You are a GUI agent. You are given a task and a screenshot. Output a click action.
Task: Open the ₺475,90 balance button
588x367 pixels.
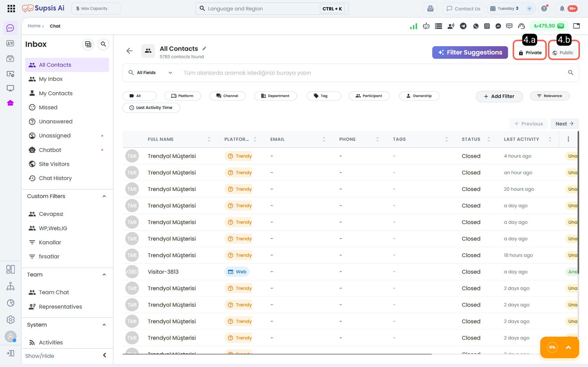pos(549,26)
